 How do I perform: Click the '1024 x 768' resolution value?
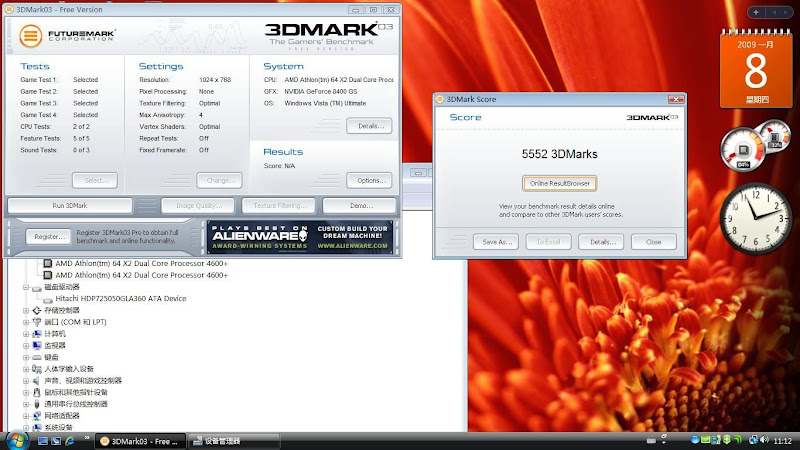215,80
